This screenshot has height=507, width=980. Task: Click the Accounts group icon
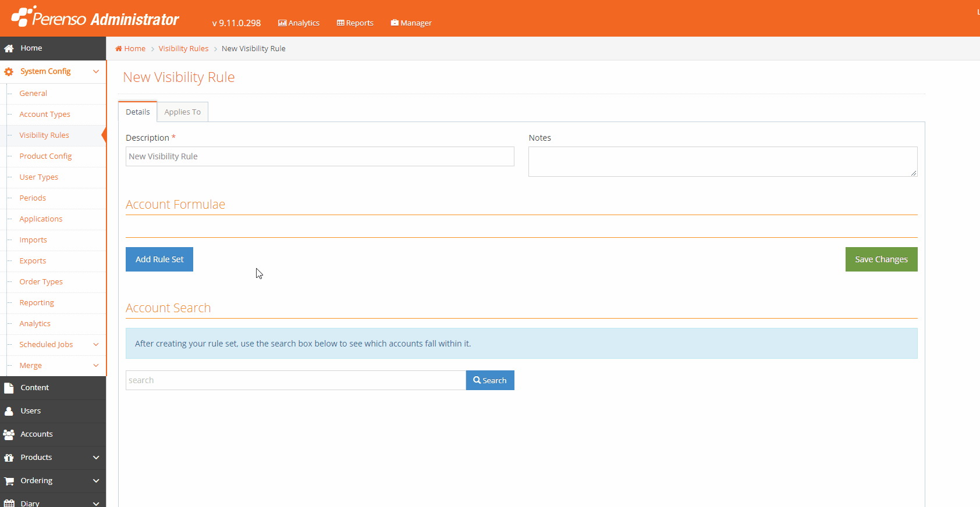(x=9, y=434)
